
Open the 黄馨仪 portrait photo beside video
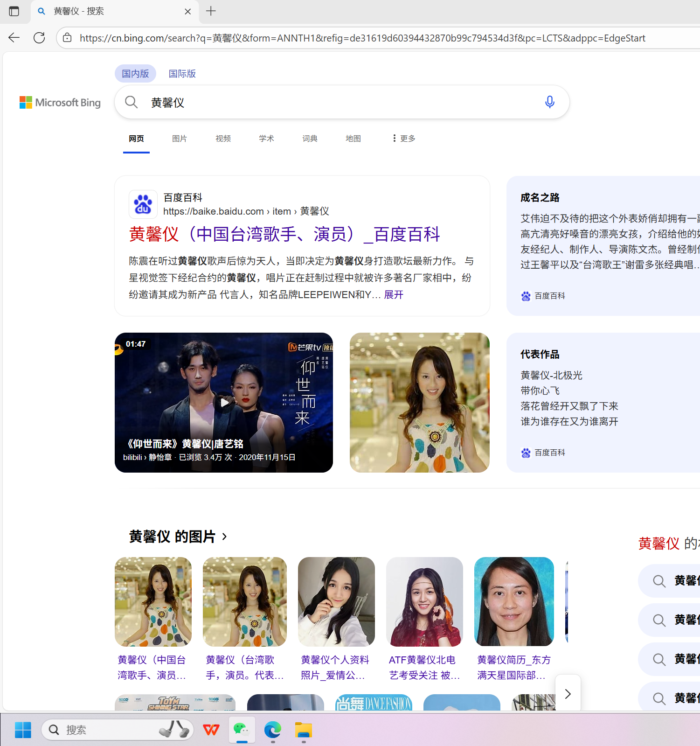(420, 403)
